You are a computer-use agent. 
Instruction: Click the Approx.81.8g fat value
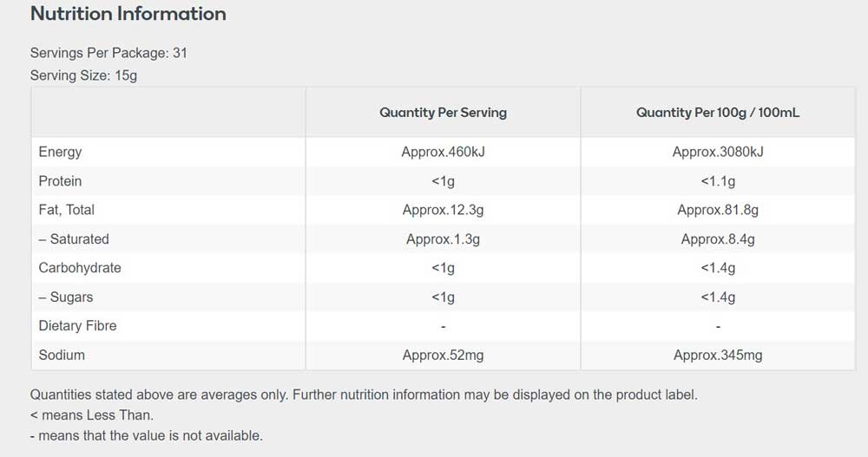tap(718, 210)
